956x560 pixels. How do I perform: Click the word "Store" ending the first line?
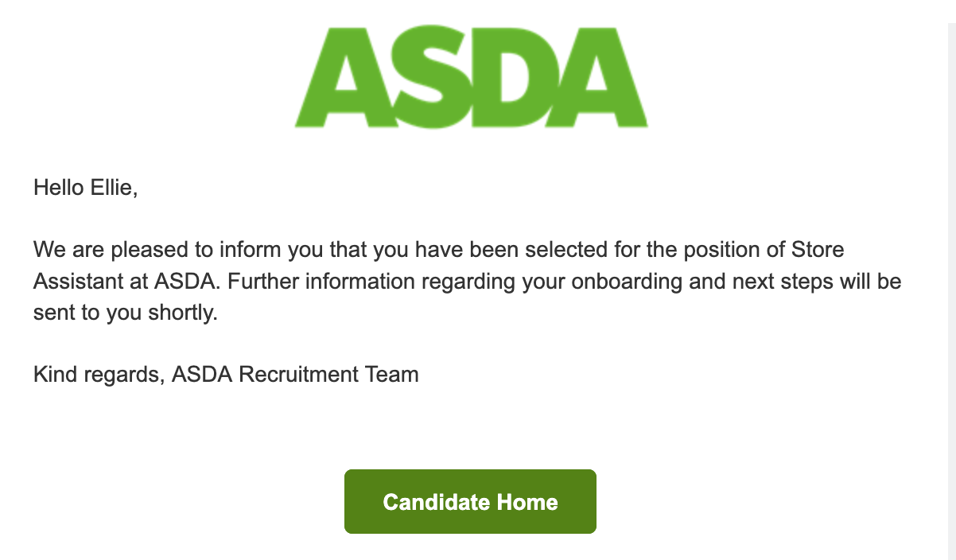coord(818,250)
